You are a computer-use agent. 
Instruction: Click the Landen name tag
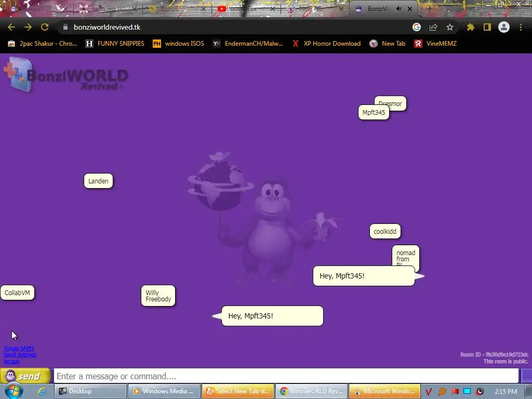[x=98, y=181]
